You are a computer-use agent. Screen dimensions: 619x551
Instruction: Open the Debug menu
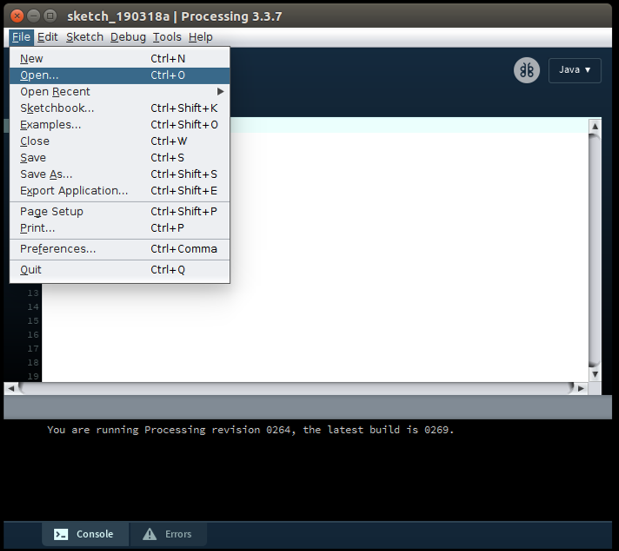[x=128, y=37]
